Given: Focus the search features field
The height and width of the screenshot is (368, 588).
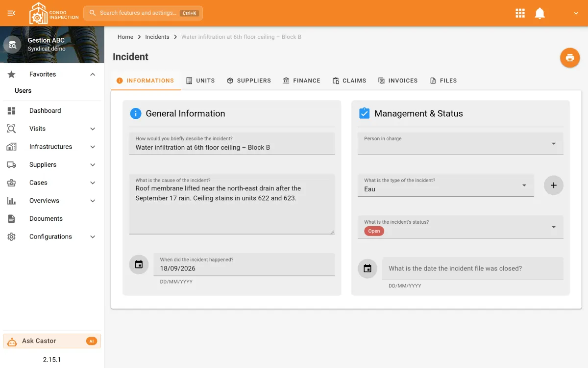Looking at the screenshot, I should pos(143,13).
